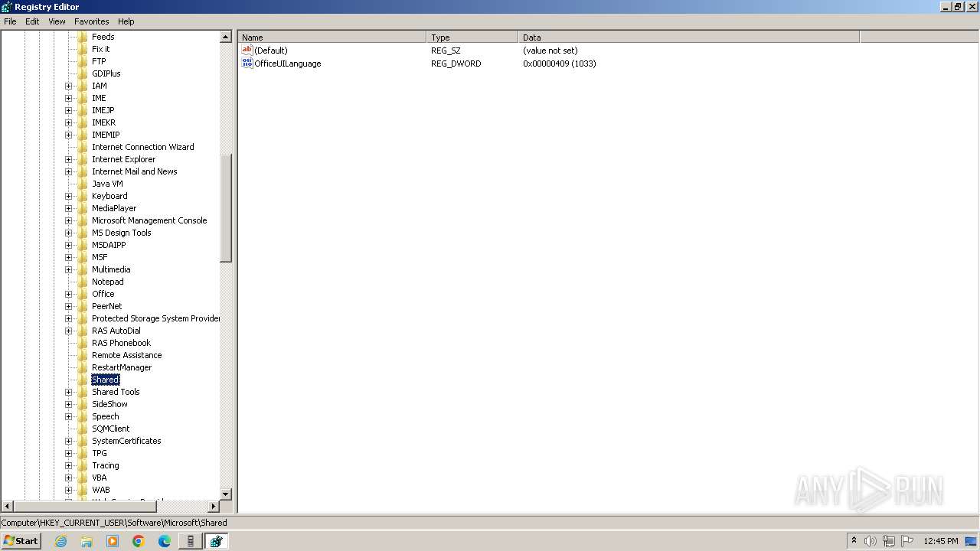Expand the IAM registry key
980x551 pixels.
point(68,86)
